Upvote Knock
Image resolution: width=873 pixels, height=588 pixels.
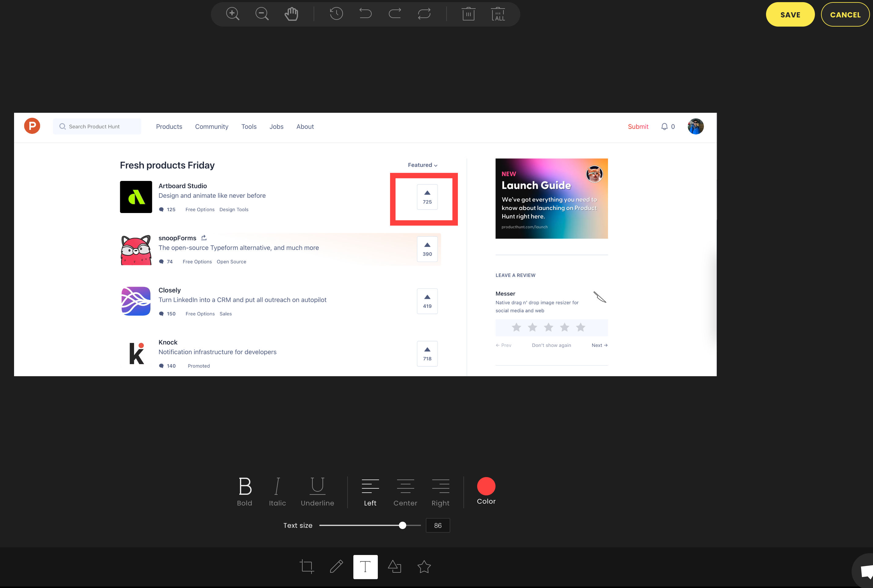point(427,354)
